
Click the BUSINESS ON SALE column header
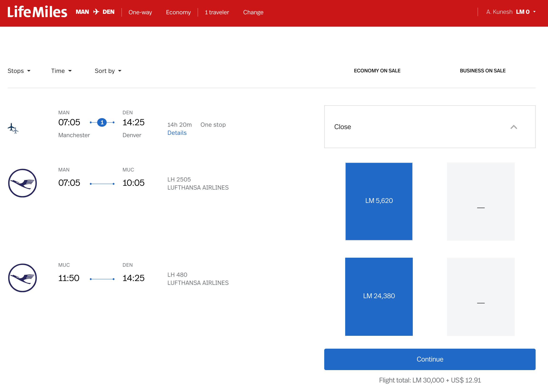(483, 71)
